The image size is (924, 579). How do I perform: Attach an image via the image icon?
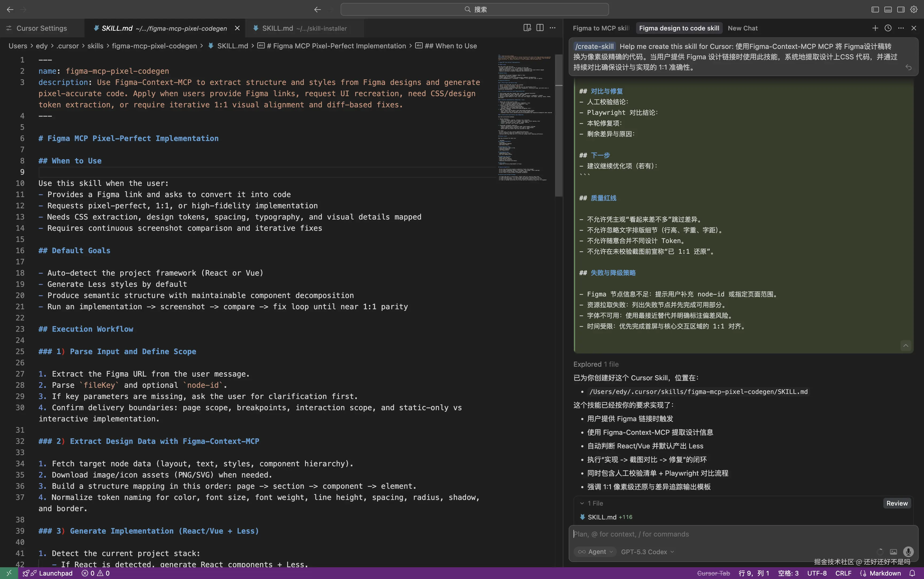coord(893,552)
